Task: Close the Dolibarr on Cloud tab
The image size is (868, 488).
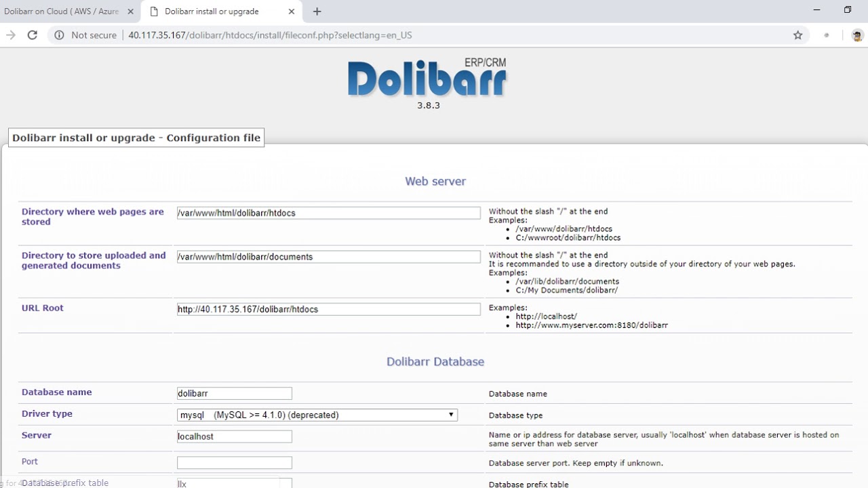Action: point(130,12)
